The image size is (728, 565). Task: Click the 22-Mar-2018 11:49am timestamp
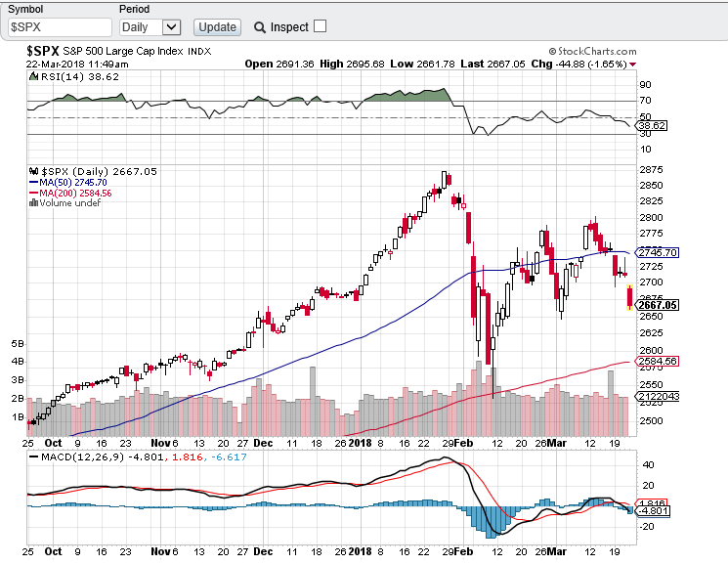pos(77,65)
